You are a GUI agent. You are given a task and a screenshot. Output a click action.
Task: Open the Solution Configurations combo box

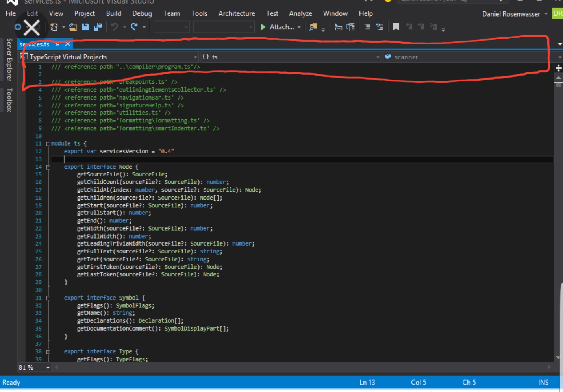(172, 27)
